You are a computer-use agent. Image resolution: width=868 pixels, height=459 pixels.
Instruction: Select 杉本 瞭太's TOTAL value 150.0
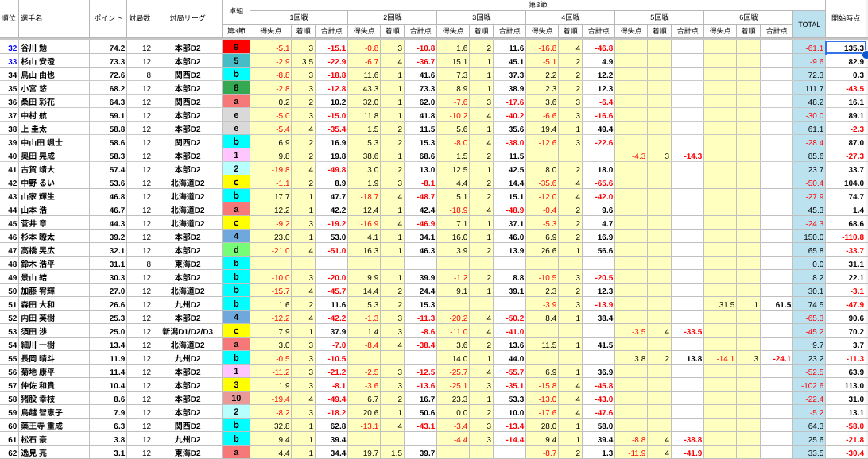[x=814, y=237]
